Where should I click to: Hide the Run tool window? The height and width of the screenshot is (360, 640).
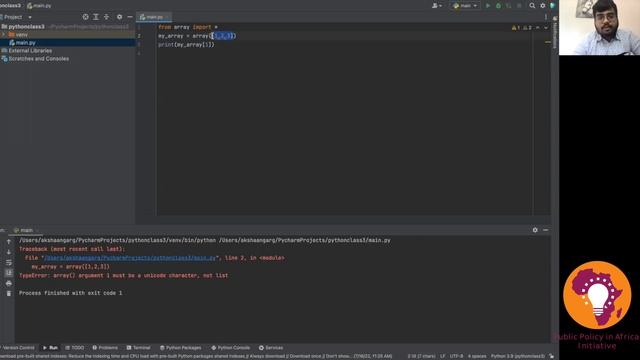click(546, 230)
